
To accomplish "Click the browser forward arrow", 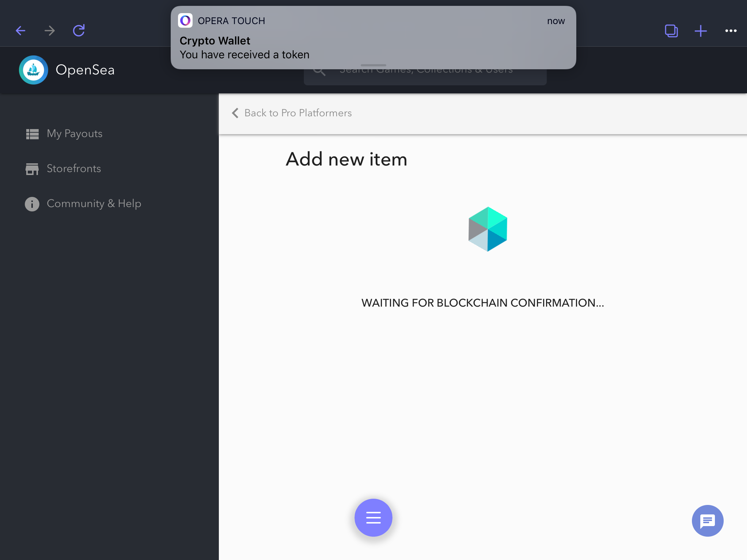I will [x=50, y=31].
